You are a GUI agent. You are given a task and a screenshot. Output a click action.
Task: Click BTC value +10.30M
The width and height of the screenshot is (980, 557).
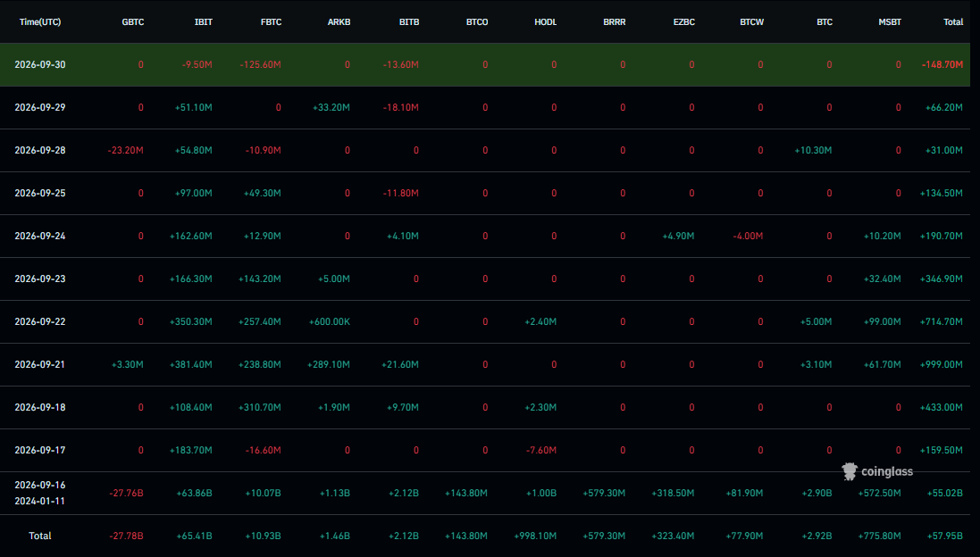(813, 151)
